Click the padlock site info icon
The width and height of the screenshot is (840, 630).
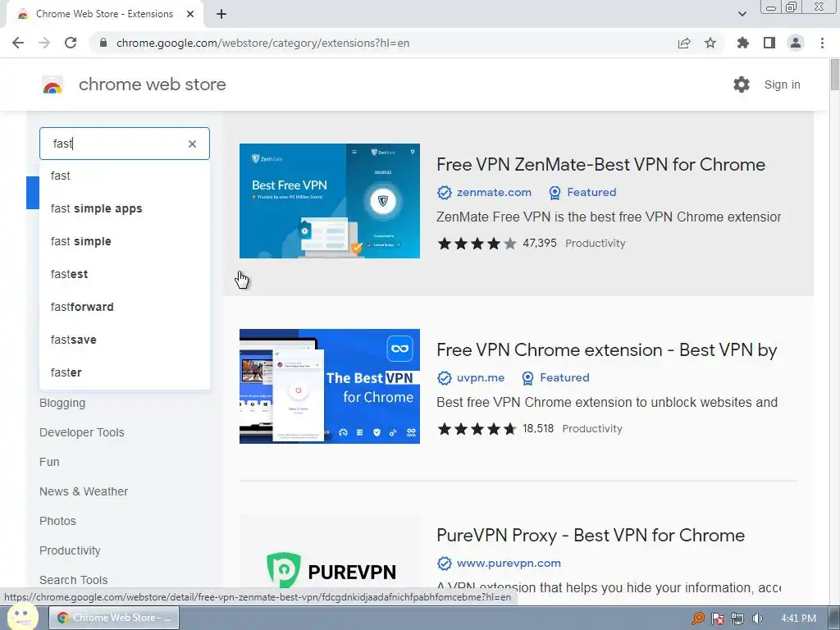[103, 43]
